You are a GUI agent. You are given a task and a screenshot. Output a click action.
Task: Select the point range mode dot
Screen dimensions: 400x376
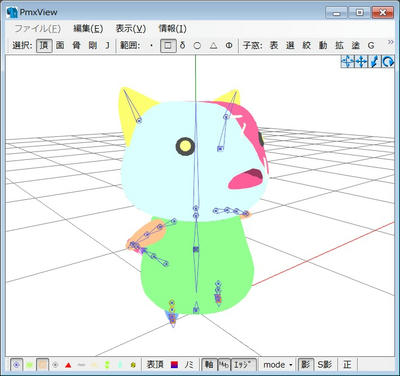(152, 45)
